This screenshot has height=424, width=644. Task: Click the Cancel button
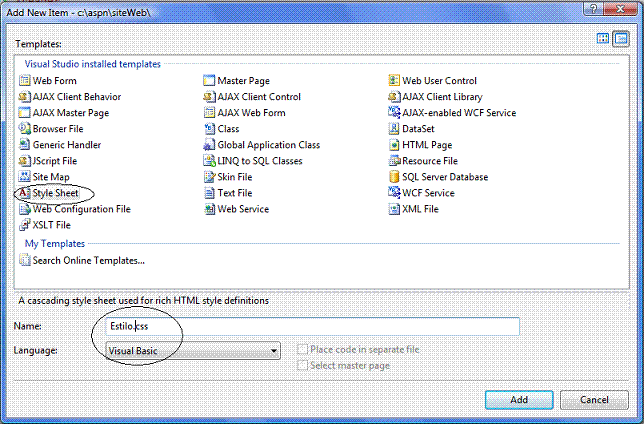click(x=594, y=399)
